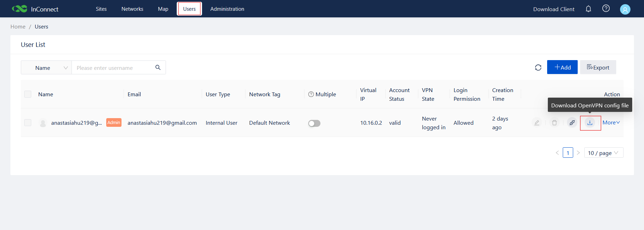Viewport: 644px width, 230px height.
Task: Open the Networks menu
Action: 132,9
